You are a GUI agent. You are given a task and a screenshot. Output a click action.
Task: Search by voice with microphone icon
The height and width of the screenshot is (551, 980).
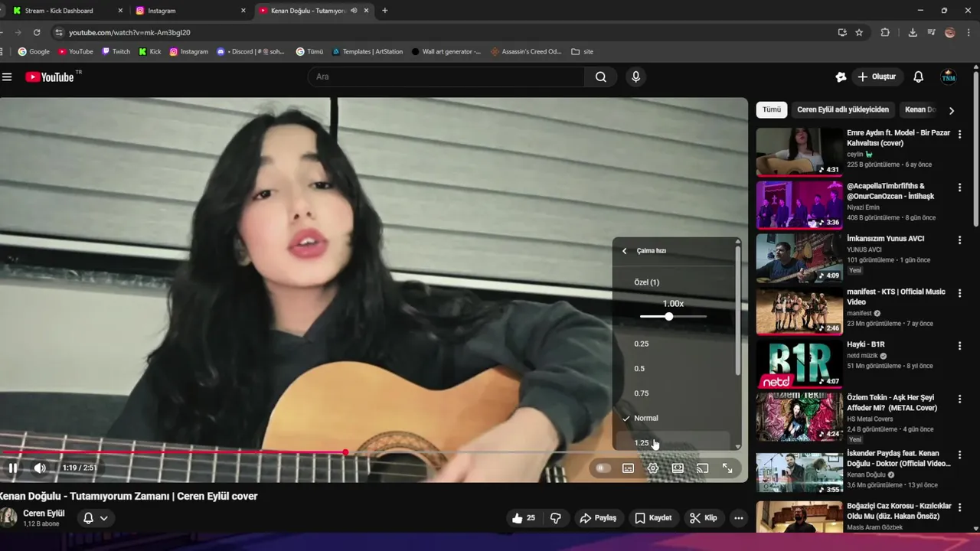635,77
